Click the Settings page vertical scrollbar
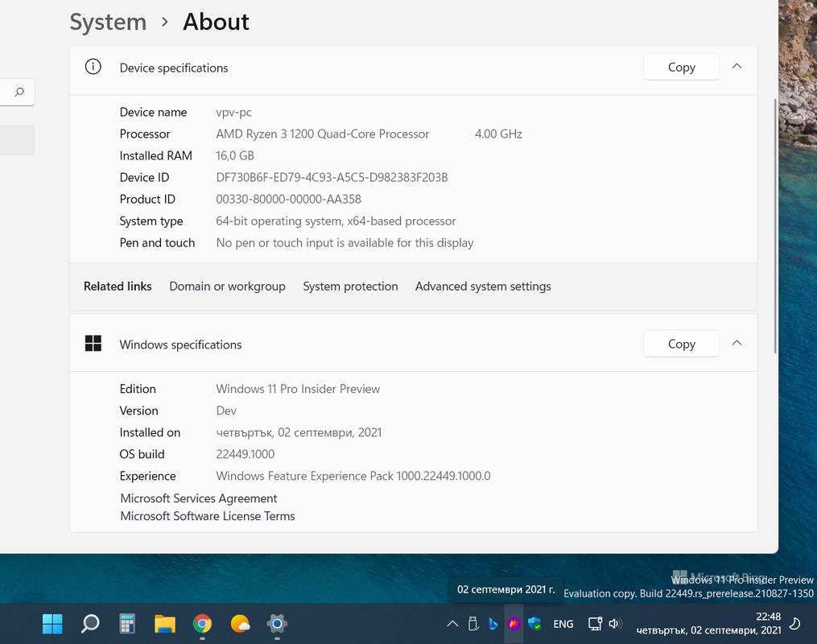The image size is (817, 644). pyautogui.click(x=775, y=225)
